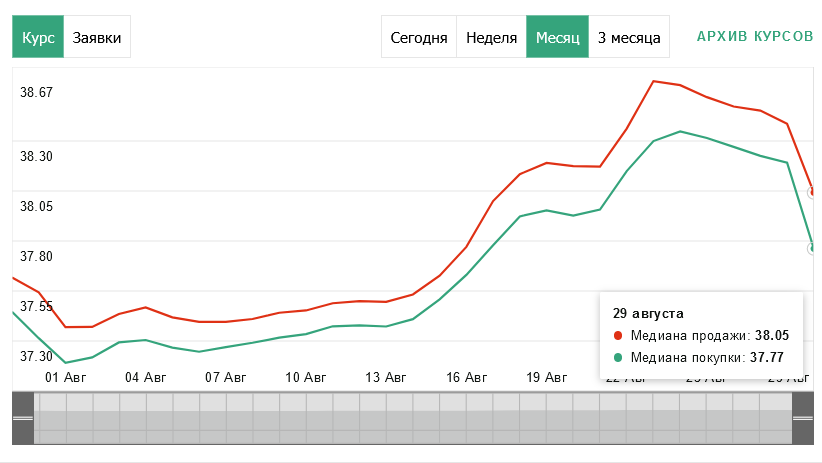822x463 pixels.
Task: Click the 38.67 value on the Y axis
Action: click(x=36, y=93)
